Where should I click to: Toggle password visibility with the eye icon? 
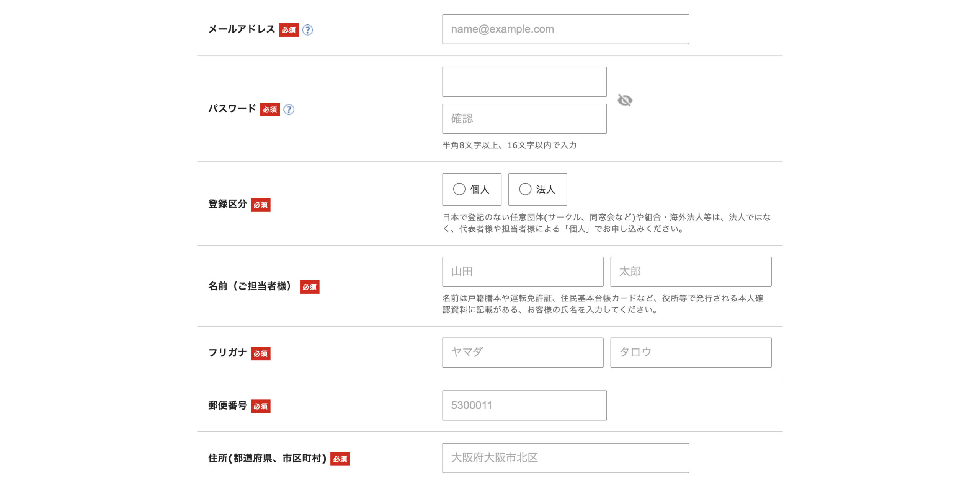625,101
